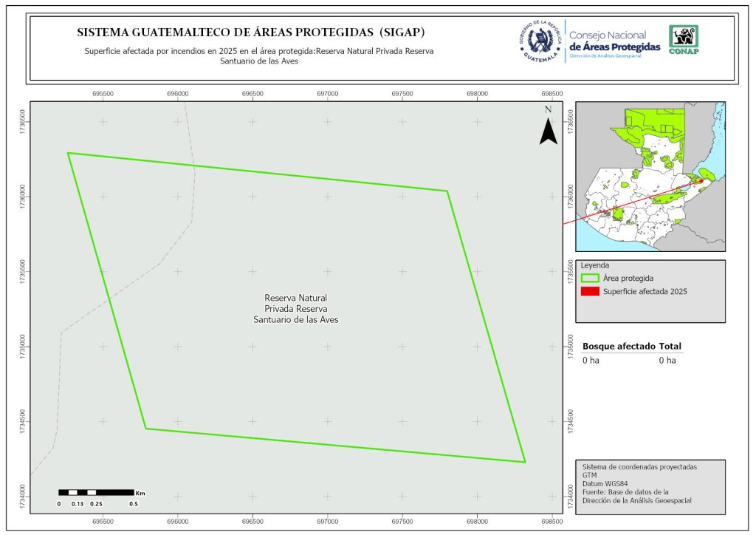756x535 pixels.
Task: Click the green CONAP logo
Action: coord(683,40)
